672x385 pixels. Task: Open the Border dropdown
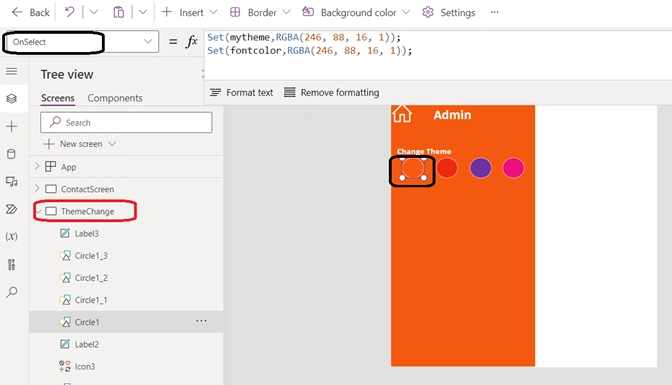tap(260, 12)
